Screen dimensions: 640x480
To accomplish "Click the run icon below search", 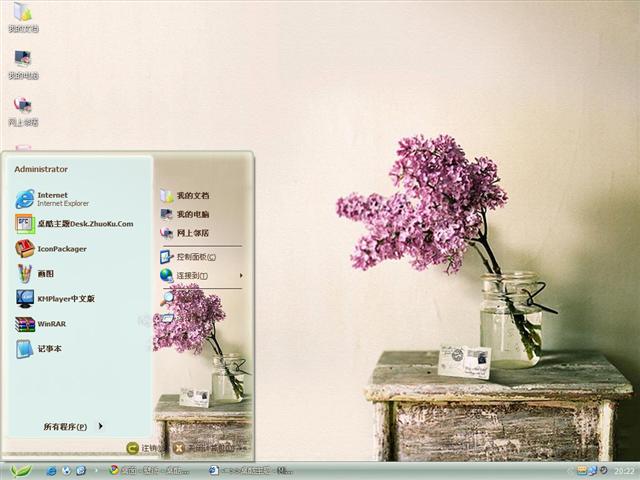I will coord(167,318).
